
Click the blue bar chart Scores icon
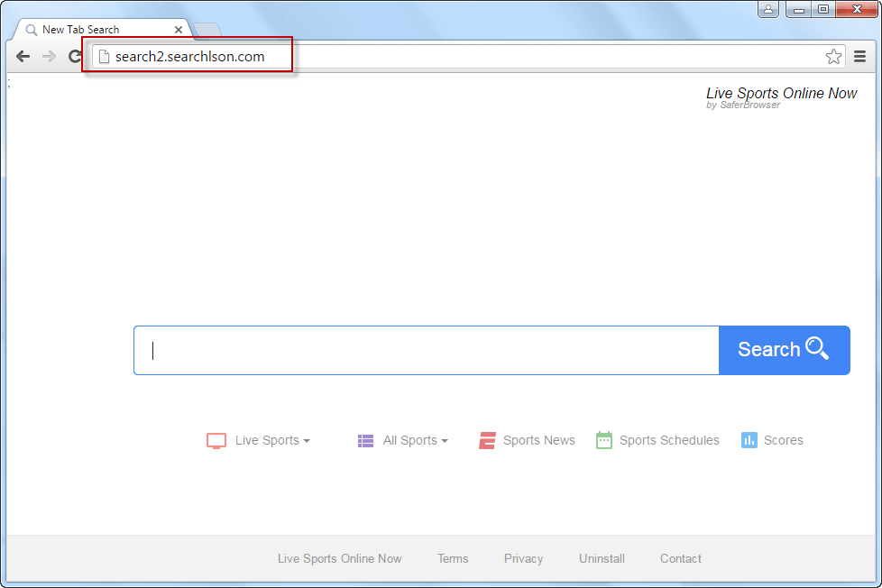(x=749, y=440)
